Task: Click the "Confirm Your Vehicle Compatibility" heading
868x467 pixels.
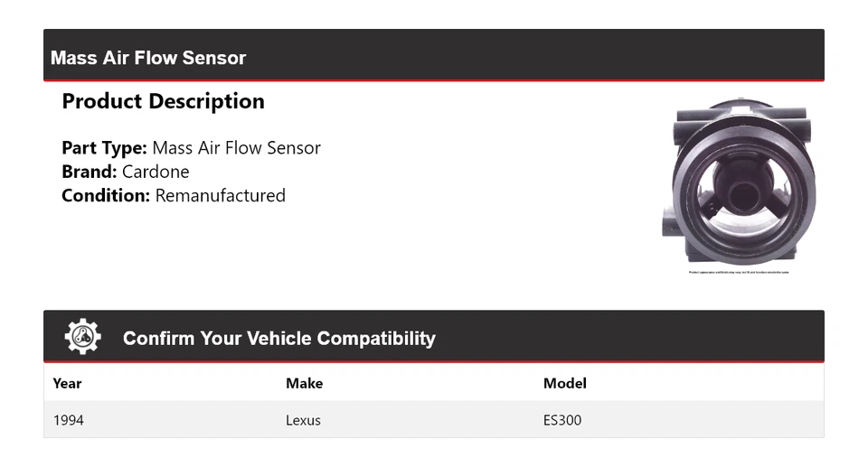Action: click(278, 339)
